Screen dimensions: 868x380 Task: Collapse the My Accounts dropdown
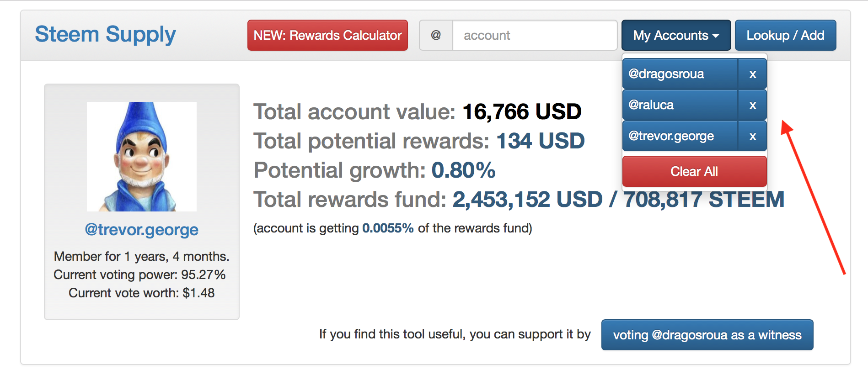coord(675,35)
